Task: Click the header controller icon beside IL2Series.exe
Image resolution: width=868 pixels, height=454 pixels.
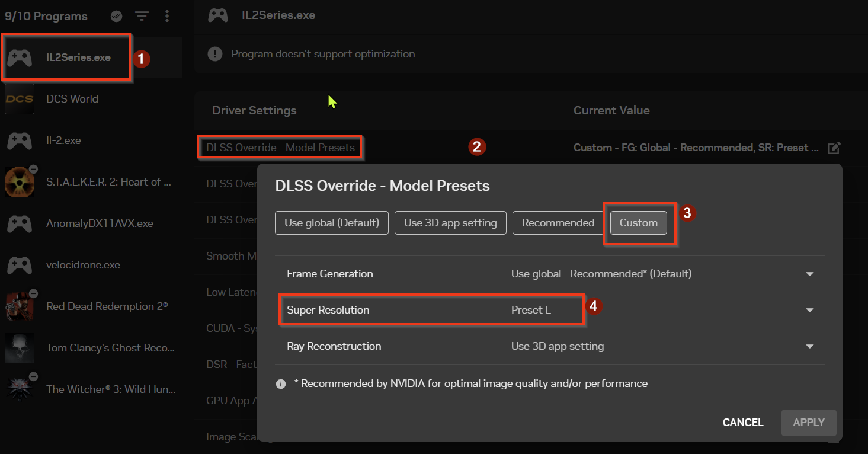Action: [x=218, y=15]
